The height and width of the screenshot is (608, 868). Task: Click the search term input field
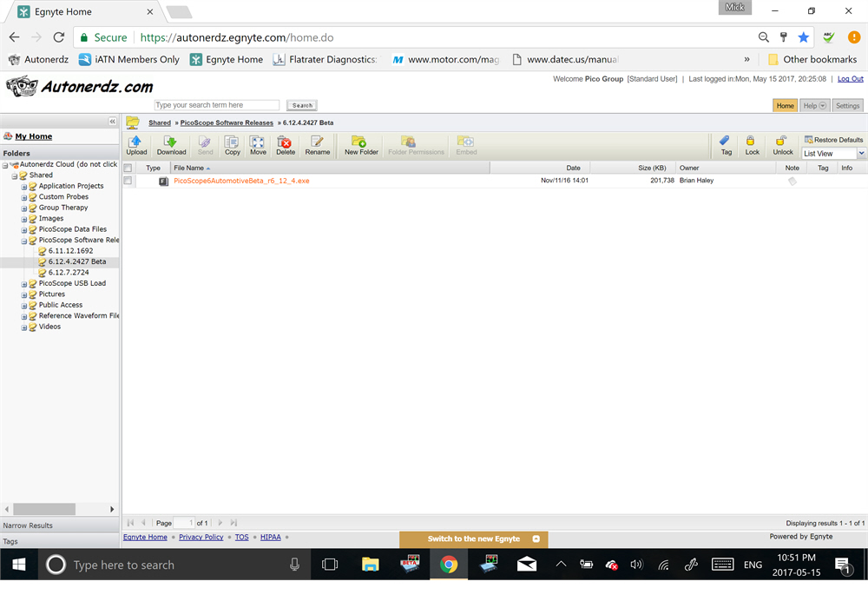(x=216, y=105)
